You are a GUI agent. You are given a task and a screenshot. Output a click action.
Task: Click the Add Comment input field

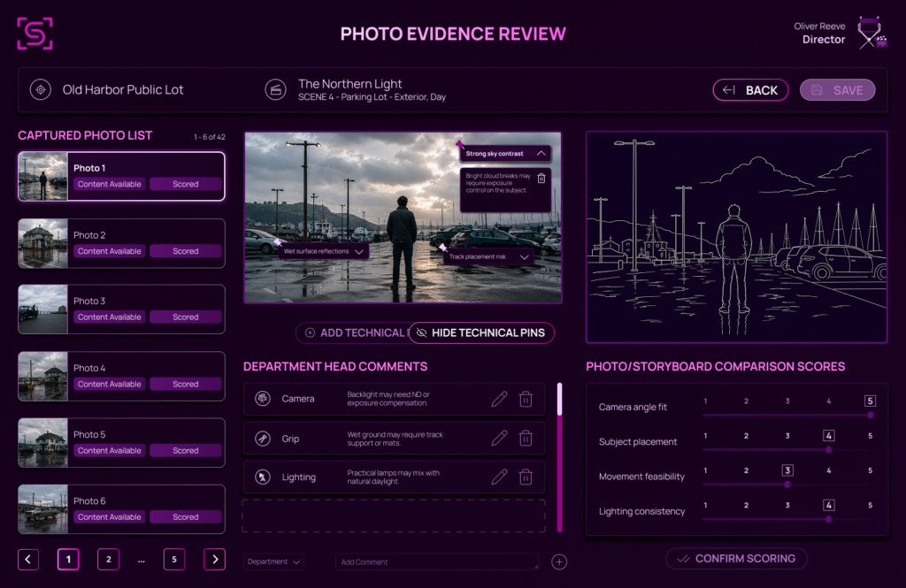point(437,562)
